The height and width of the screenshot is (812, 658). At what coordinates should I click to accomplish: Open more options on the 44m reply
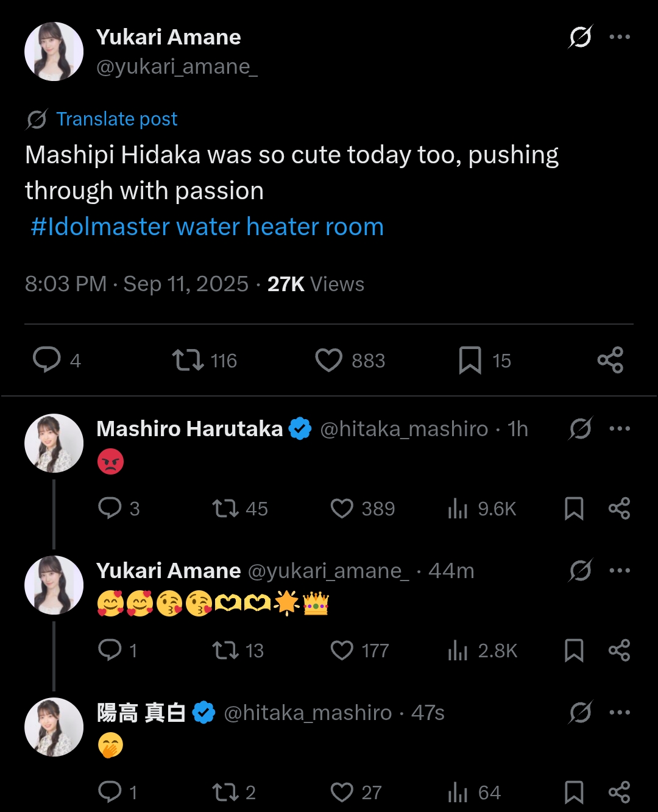(x=620, y=571)
